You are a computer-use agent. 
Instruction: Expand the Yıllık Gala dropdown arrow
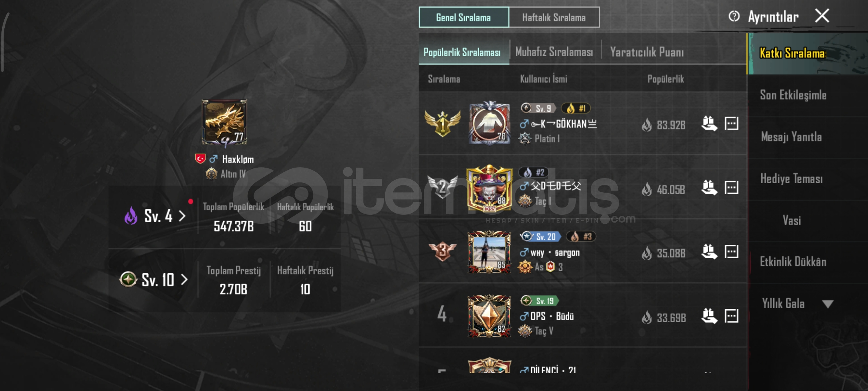827,304
